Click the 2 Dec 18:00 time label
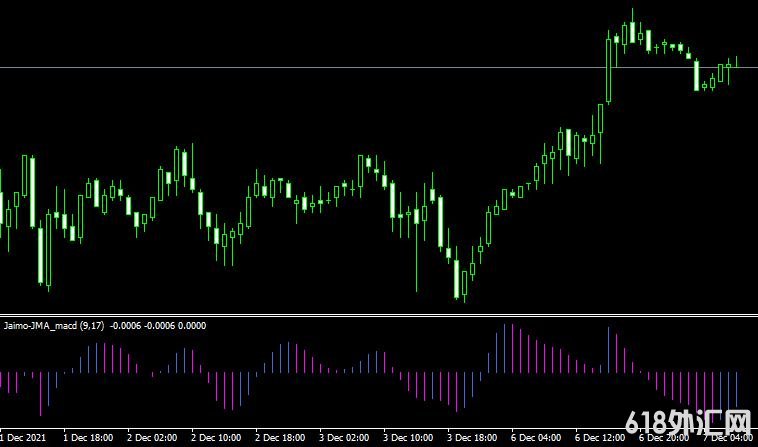Image resolution: width=758 pixels, height=447 pixels. pos(280,438)
